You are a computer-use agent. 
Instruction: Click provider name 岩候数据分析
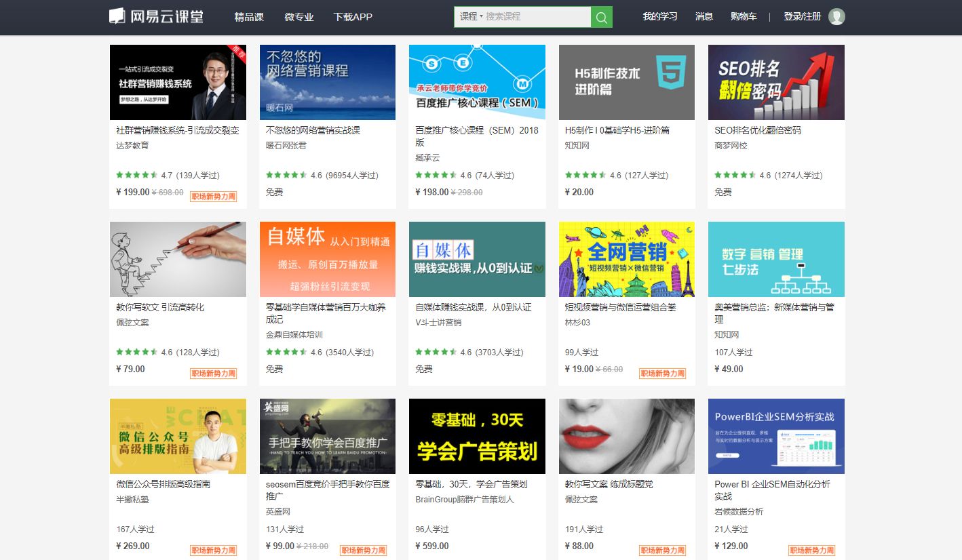(739, 512)
